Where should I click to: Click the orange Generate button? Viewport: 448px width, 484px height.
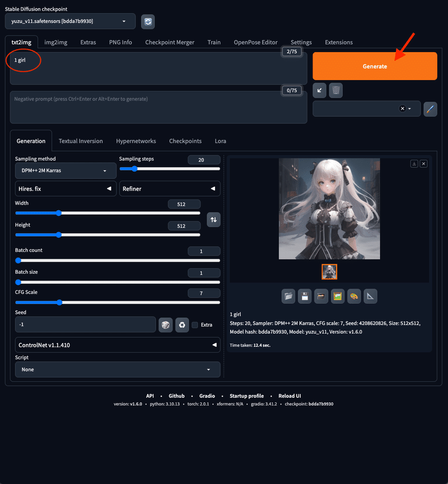[x=375, y=66]
